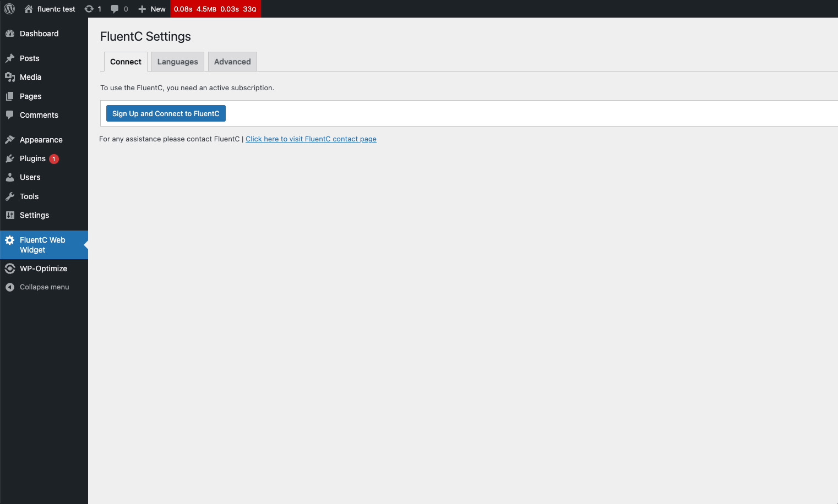Select FluentC Web Widget menu label
The height and width of the screenshot is (504, 838).
(42, 245)
